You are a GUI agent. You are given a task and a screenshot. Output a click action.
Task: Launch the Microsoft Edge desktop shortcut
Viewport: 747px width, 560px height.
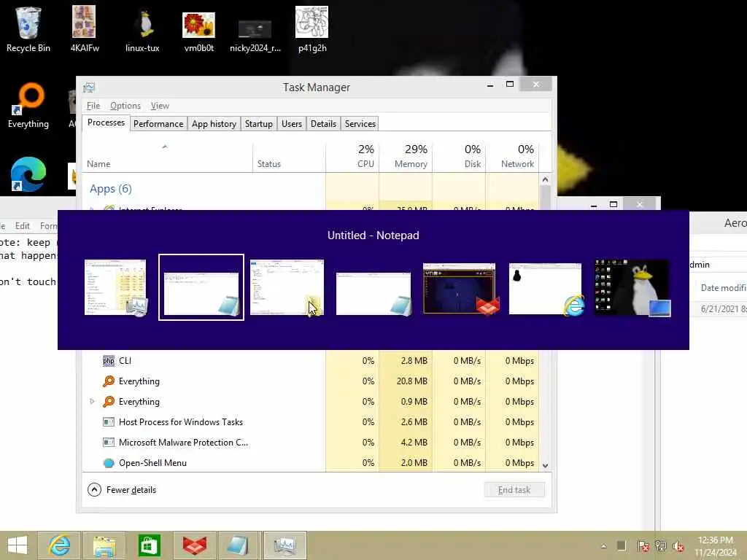click(x=28, y=174)
